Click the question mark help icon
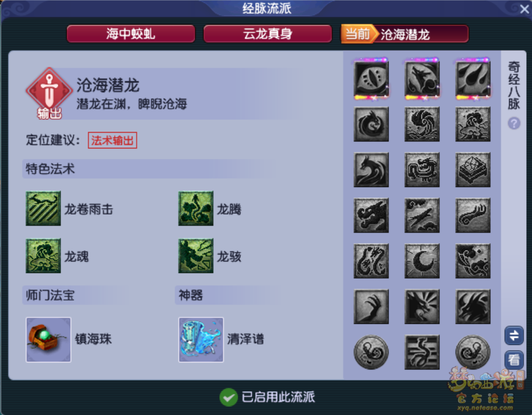Image resolution: width=532 pixels, height=415 pixels. pos(514,123)
